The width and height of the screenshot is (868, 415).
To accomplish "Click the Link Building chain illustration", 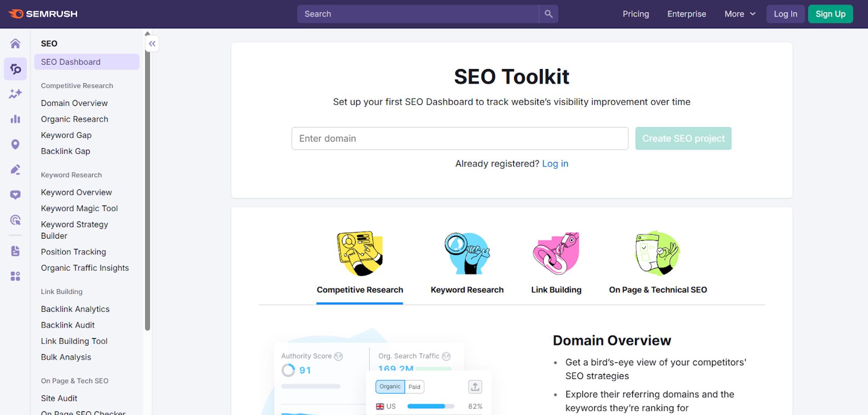I will tap(556, 253).
